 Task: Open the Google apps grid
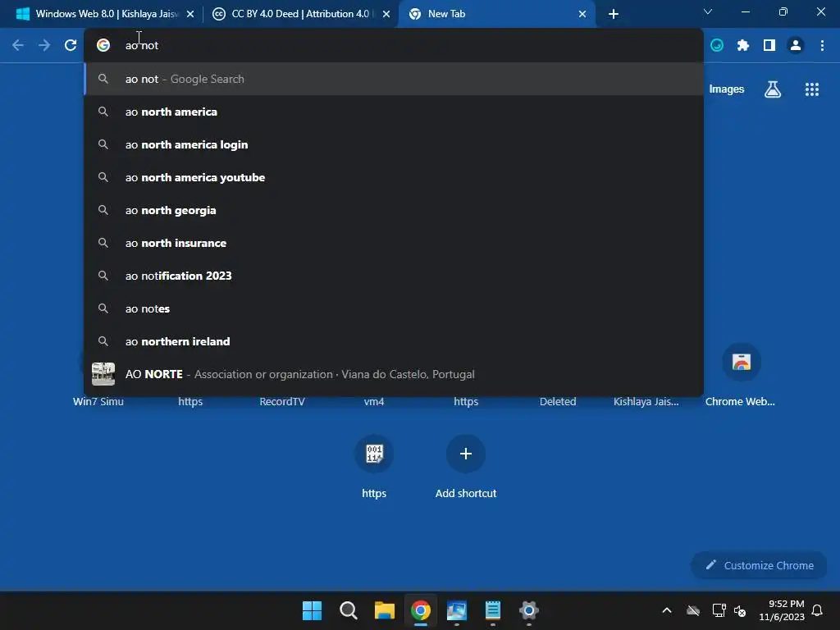811,89
